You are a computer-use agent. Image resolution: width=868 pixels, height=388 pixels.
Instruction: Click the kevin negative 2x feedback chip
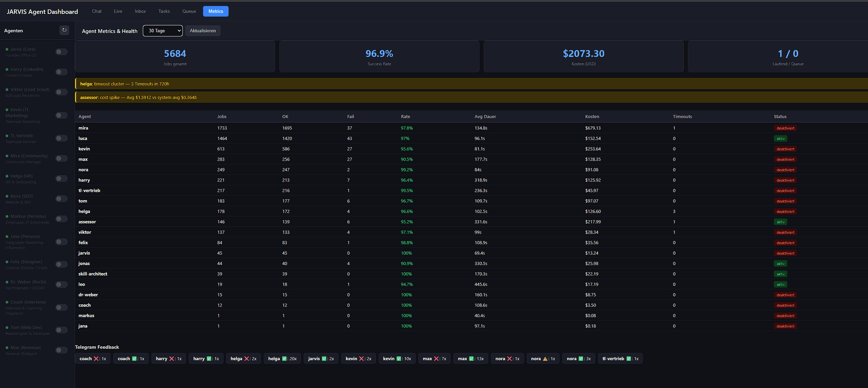pyautogui.click(x=359, y=358)
